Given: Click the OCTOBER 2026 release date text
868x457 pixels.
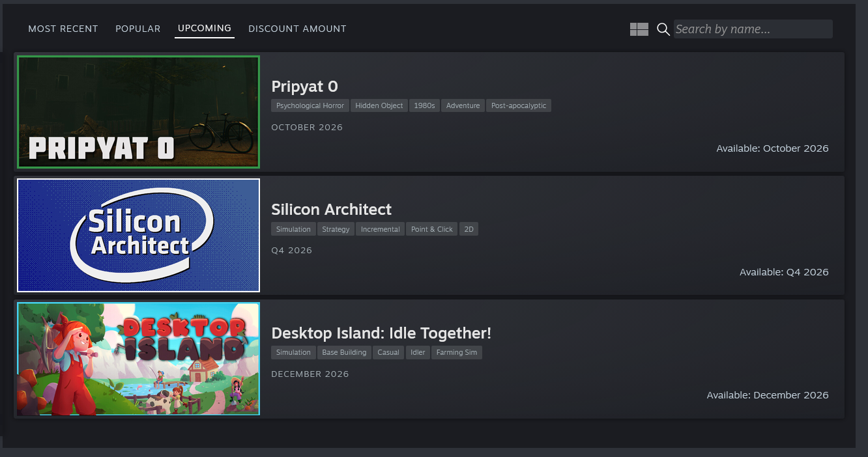Looking at the screenshot, I should [x=307, y=128].
